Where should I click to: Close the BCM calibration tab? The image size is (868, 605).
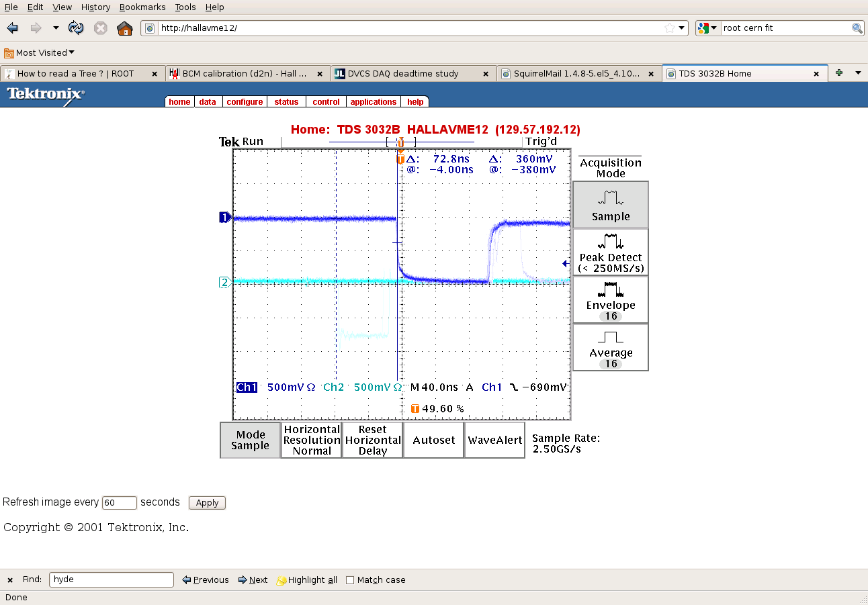(x=320, y=74)
